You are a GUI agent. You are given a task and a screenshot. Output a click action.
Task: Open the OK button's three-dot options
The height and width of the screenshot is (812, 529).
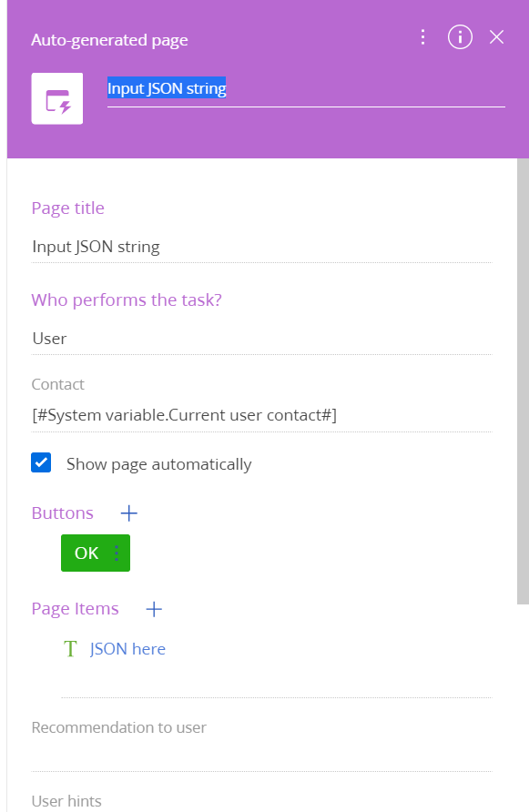pos(117,553)
